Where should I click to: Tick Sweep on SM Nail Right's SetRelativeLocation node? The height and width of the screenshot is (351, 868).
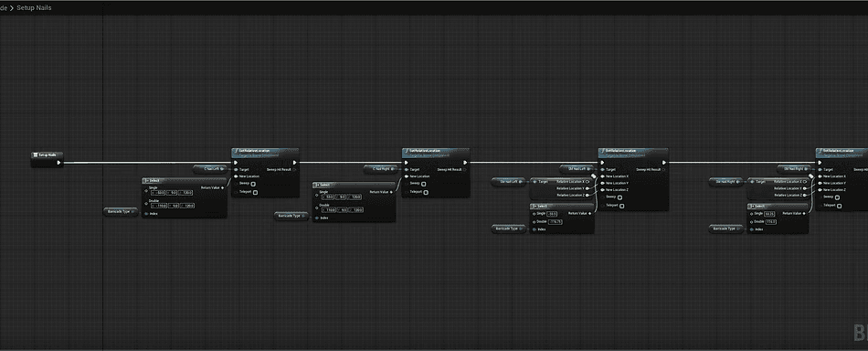tap(837, 197)
